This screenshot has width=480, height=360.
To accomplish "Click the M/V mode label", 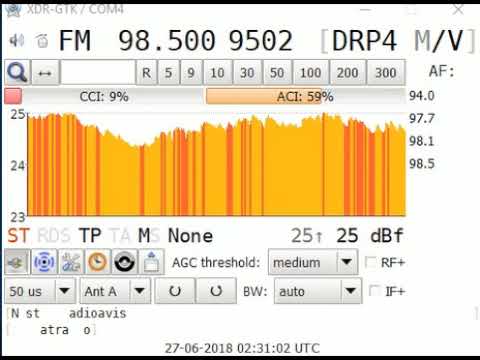I will pyautogui.click(x=439, y=41).
